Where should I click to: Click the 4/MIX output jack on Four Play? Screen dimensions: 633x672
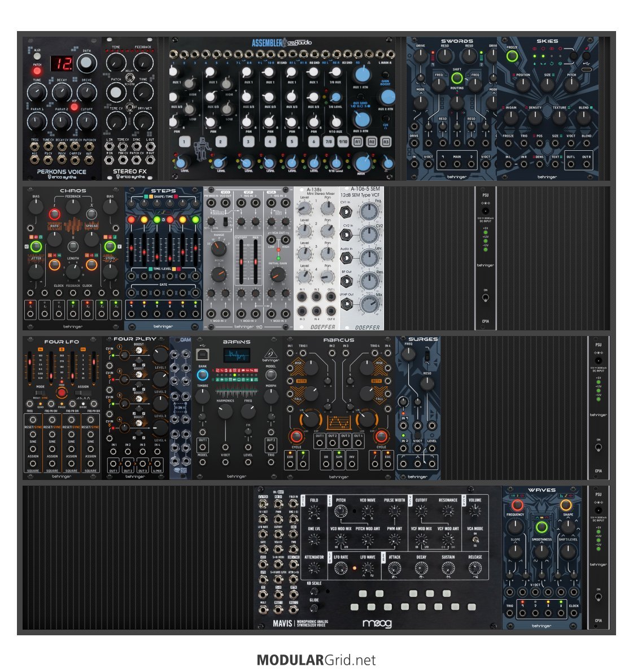pos(158,464)
